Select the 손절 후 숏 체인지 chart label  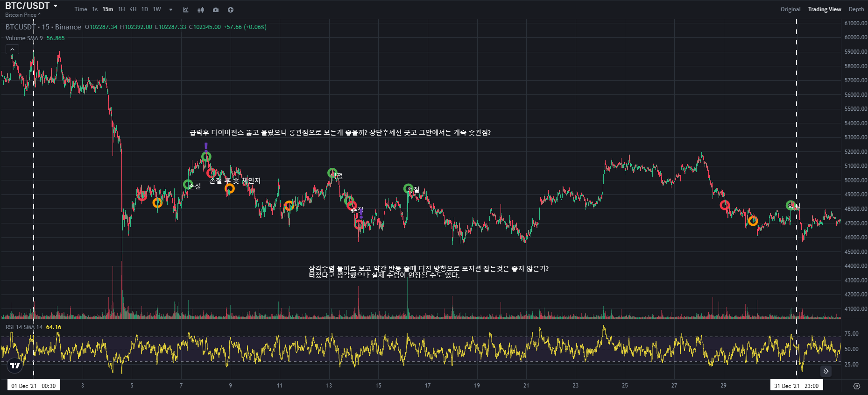click(x=235, y=181)
